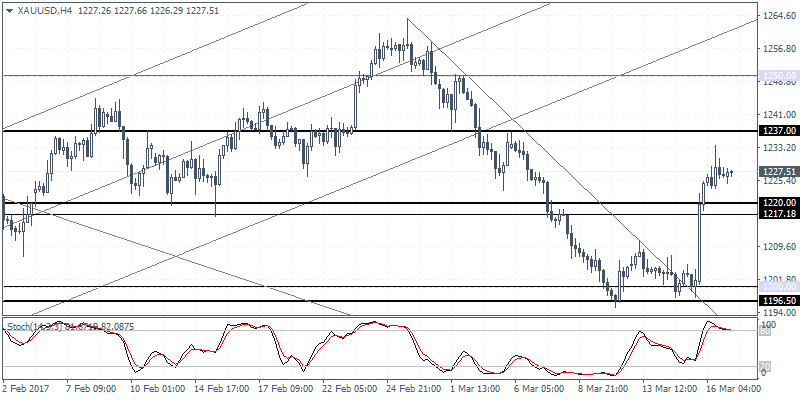800x400 pixels.
Task: Click the grey 1250.00 level label
Action: click(x=777, y=75)
